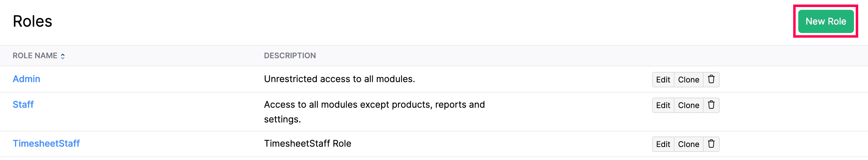Click the ROLE NAME column header text
Viewport: 868px width, 160px height.
coord(35,56)
